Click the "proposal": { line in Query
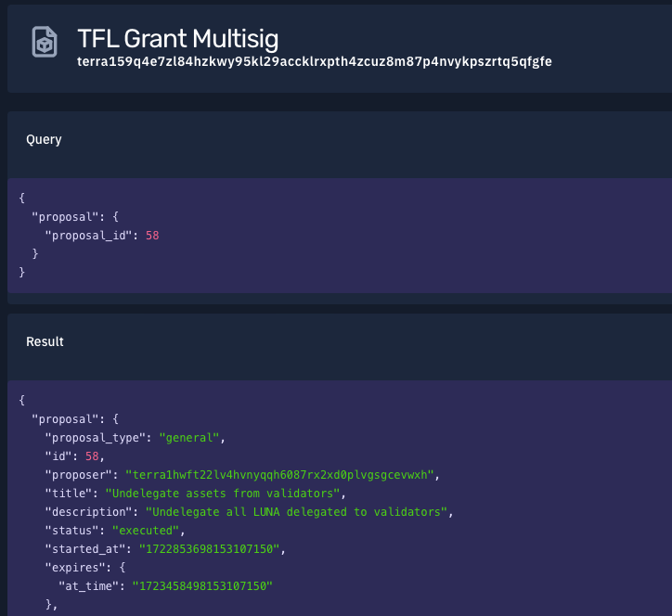The height and width of the screenshot is (616, 672). pyautogui.click(x=75, y=217)
